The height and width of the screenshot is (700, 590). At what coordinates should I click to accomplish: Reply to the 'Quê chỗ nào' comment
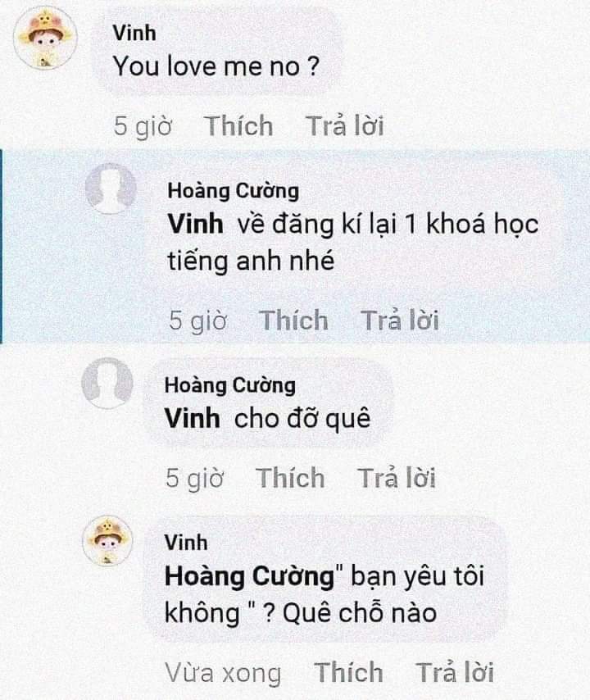(x=455, y=672)
